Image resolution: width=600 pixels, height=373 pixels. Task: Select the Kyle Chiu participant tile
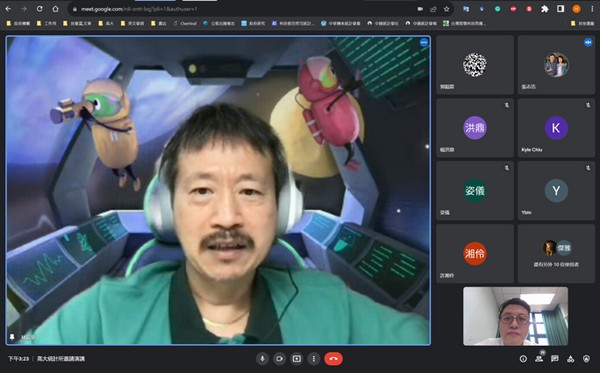[x=556, y=128]
